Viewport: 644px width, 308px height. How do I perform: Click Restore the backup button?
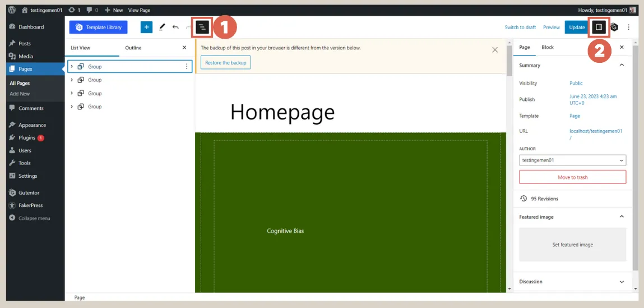point(225,62)
